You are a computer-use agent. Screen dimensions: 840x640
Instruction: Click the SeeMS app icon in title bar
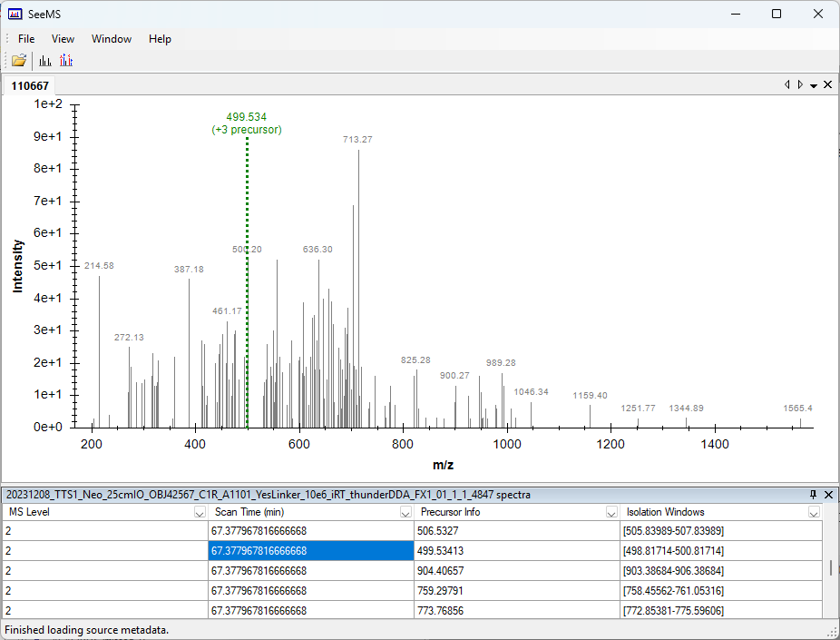click(x=15, y=14)
